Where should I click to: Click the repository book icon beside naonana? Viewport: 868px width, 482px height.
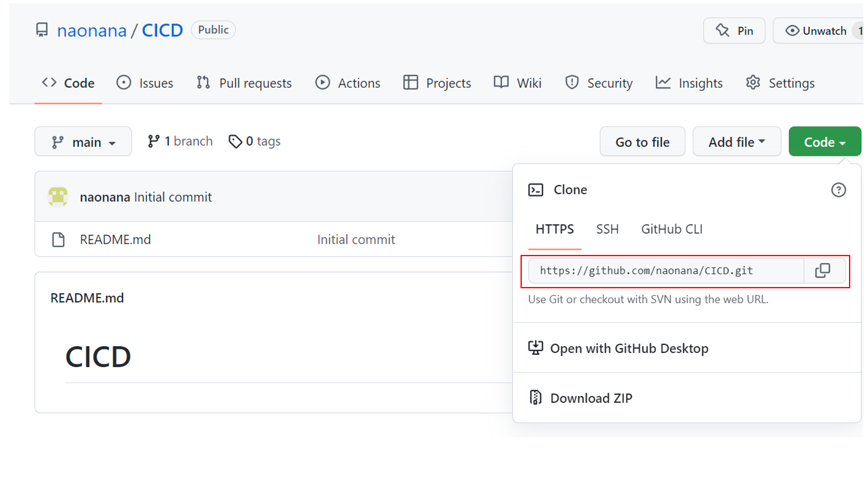point(42,30)
